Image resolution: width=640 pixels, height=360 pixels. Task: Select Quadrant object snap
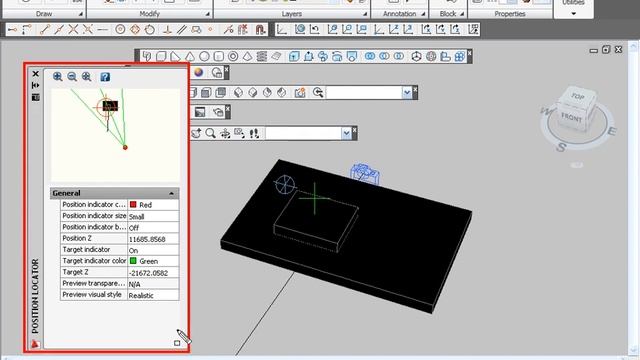(x=135, y=29)
